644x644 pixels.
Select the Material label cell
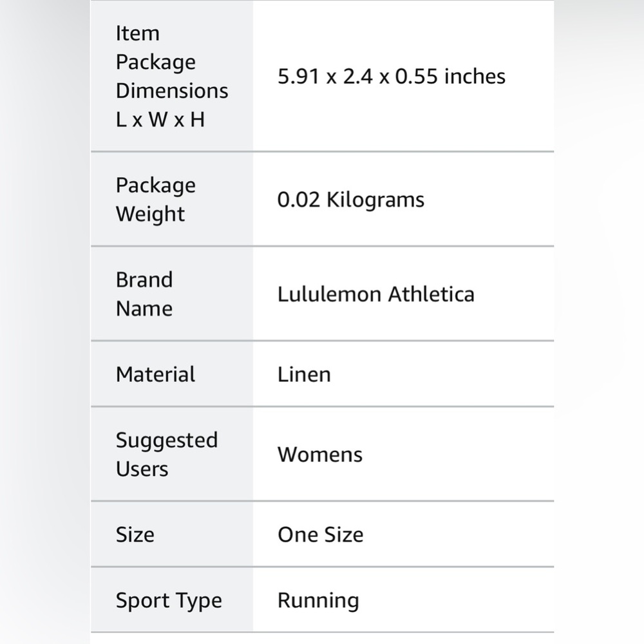pyautogui.click(x=172, y=374)
